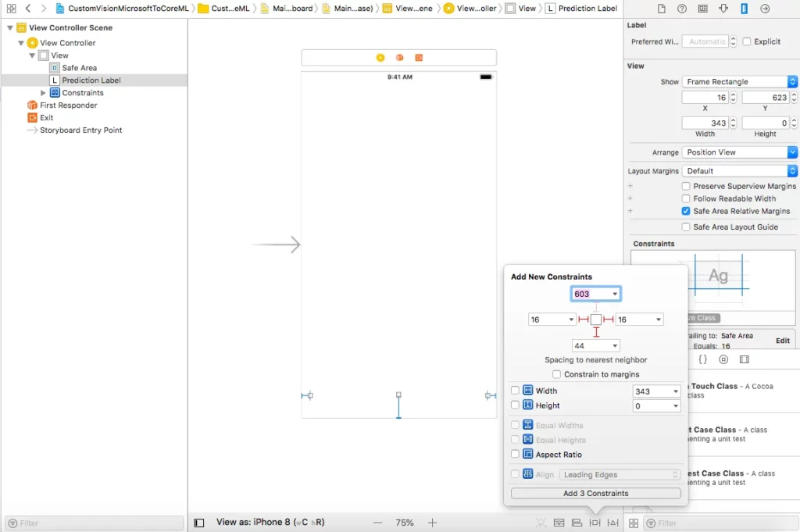
Task: Select Prediction Label in the outline
Action: pyautogui.click(x=91, y=80)
